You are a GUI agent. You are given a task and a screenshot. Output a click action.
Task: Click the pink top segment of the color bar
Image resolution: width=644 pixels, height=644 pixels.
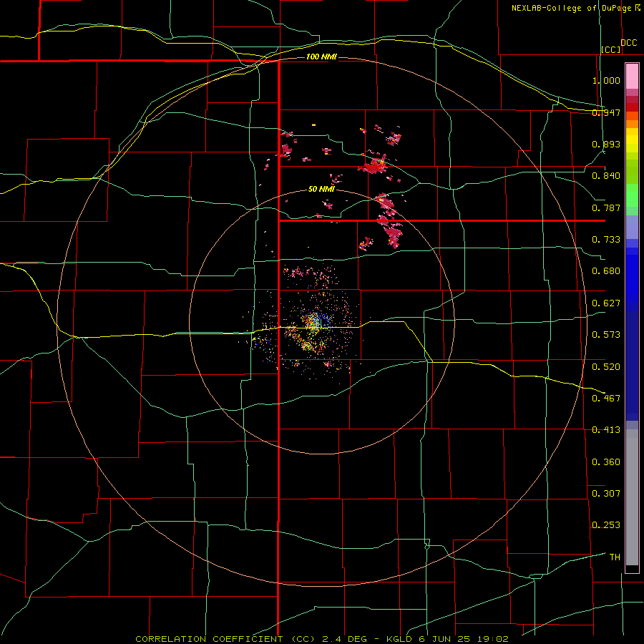click(x=632, y=76)
